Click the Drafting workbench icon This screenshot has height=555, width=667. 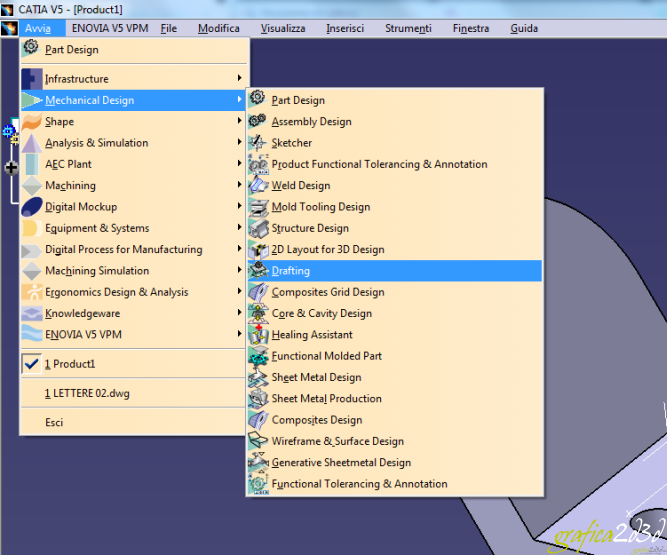tap(258, 270)
